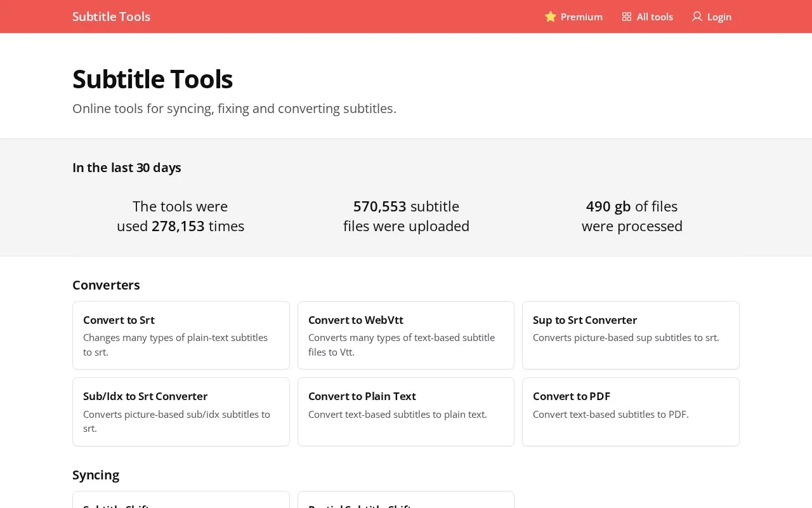The height and width of the screenshot is (508, 812).
Task: Click the Syncing section heading
Action: (96, 475)
